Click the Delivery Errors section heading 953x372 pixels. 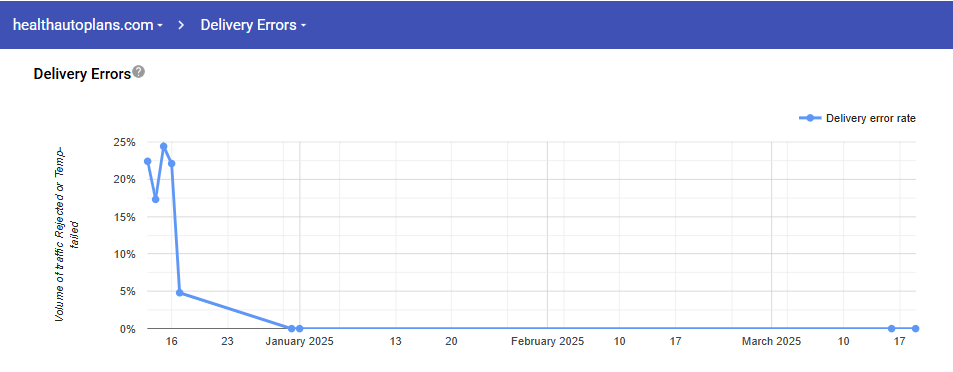click(x=82, y=74)
